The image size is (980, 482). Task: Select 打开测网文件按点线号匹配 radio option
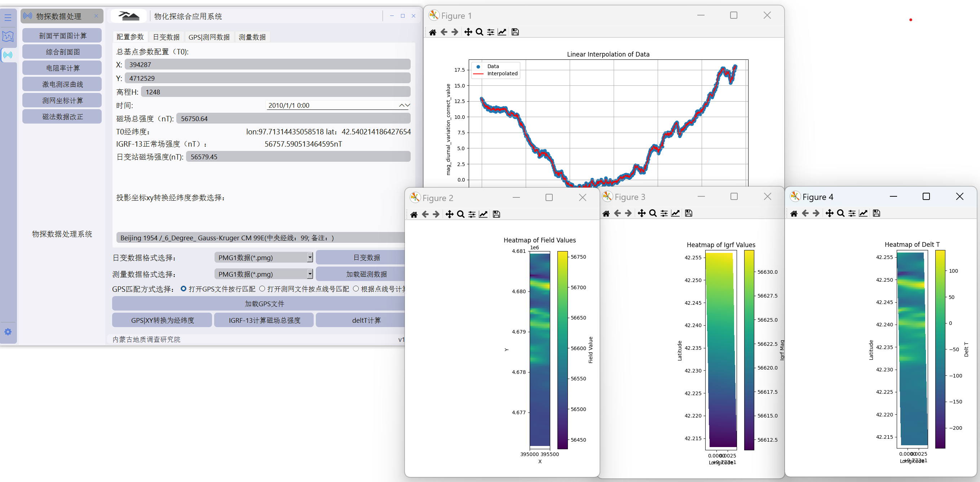[262, 289]
